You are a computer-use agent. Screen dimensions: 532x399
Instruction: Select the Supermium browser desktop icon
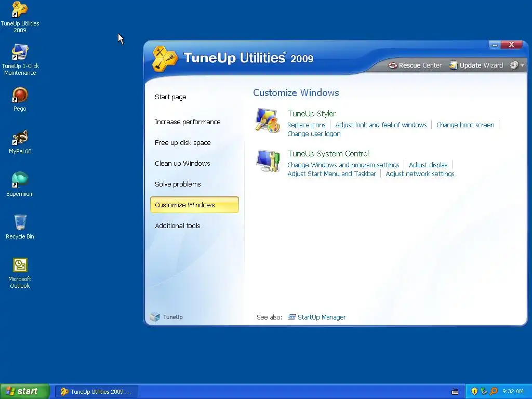click(x=20, y=184)
